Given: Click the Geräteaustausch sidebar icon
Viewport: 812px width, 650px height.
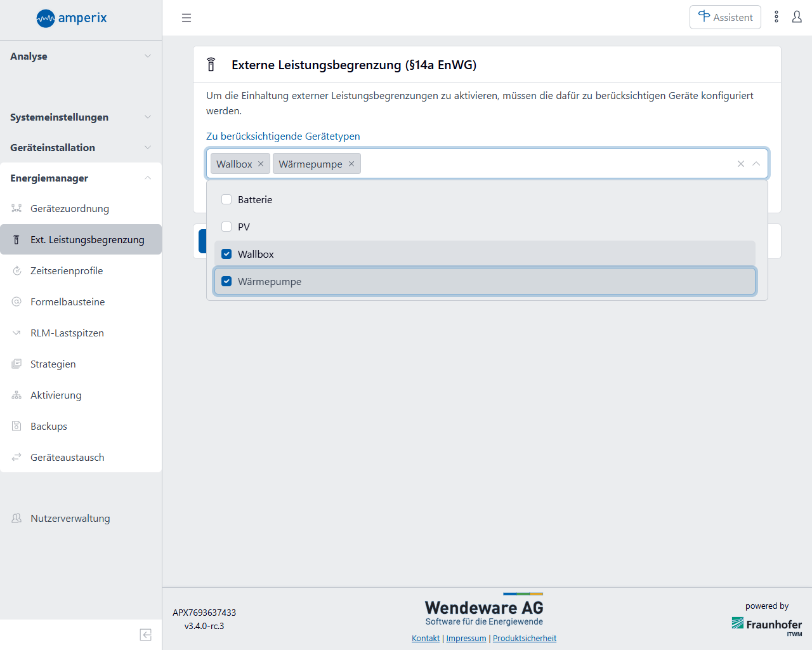Looking at the screenshot, I should point(16,457).
